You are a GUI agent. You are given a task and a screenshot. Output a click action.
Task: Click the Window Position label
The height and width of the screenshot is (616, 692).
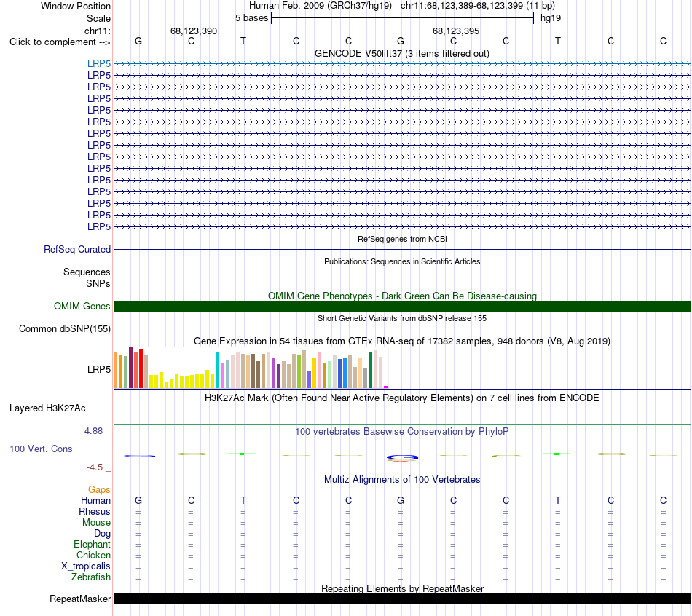76,6
